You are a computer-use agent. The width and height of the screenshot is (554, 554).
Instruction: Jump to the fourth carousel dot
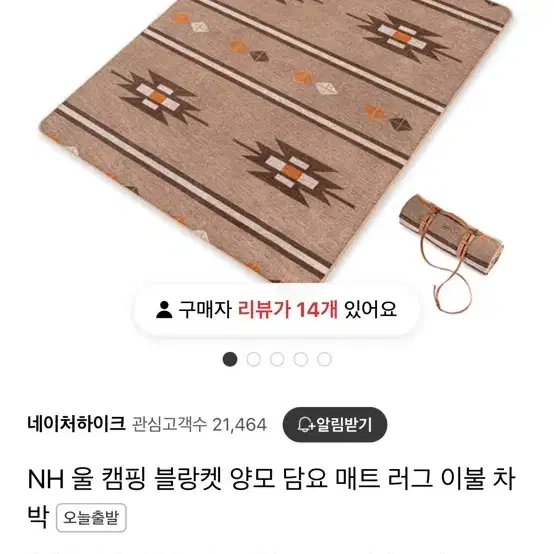(x=301, y=359)
